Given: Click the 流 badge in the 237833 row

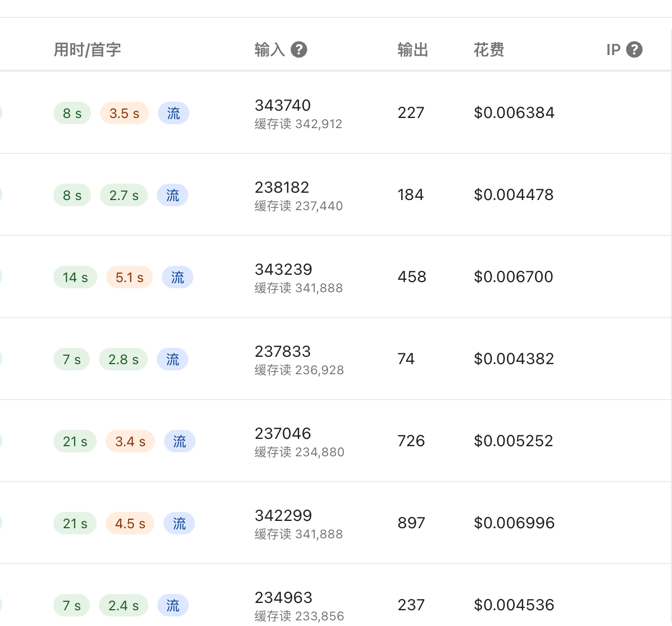Looking at the screenshot, I should (x=172, y=359).
